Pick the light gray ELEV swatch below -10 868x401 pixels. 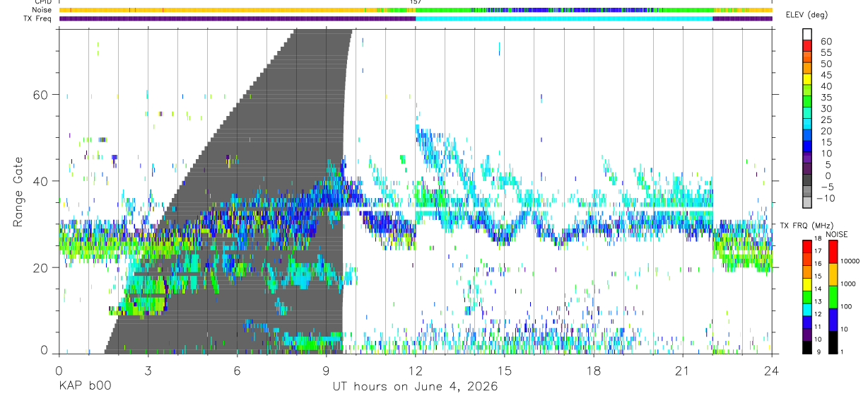coord(808,203)
